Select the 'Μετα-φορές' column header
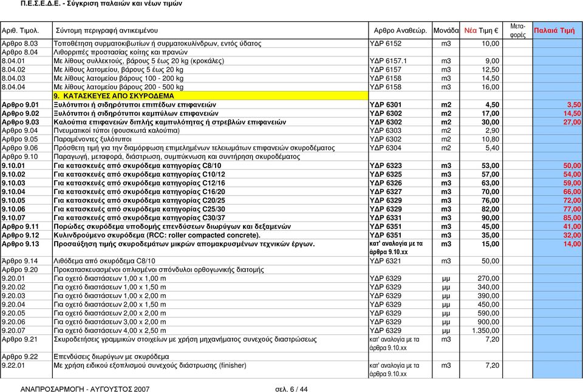583x392 pixels. coord(517,30)
